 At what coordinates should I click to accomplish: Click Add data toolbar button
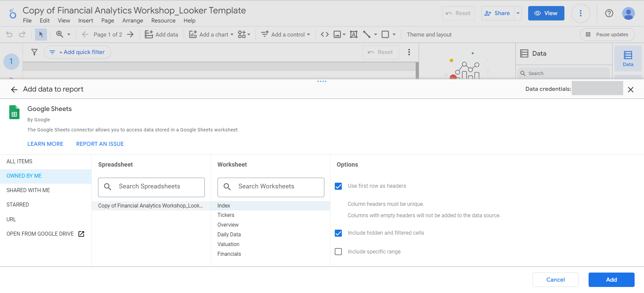(x=162, y=35)
